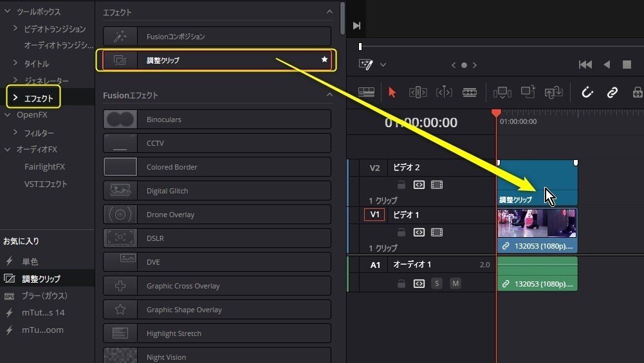Viewport: 644px width, 363px height.
Task: Expand the エフェクト category chevron
Action: click(x=15, y=98)
